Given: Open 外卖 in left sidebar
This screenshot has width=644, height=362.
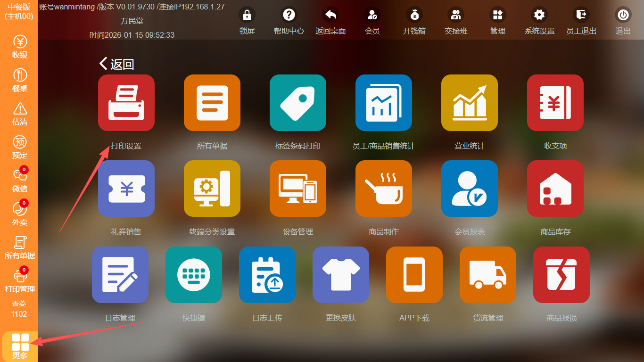Looking at the screenshot, I should [x=20, y=214].
